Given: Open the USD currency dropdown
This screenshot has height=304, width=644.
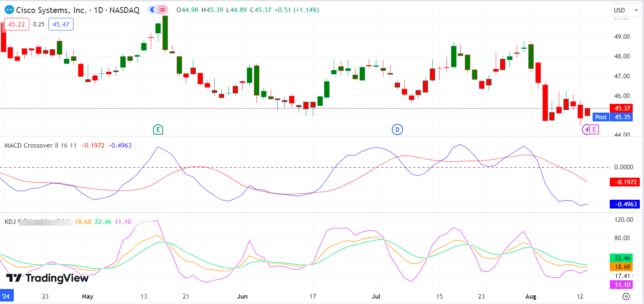Looking at the screenshot, I should click(x=626, y=10).
